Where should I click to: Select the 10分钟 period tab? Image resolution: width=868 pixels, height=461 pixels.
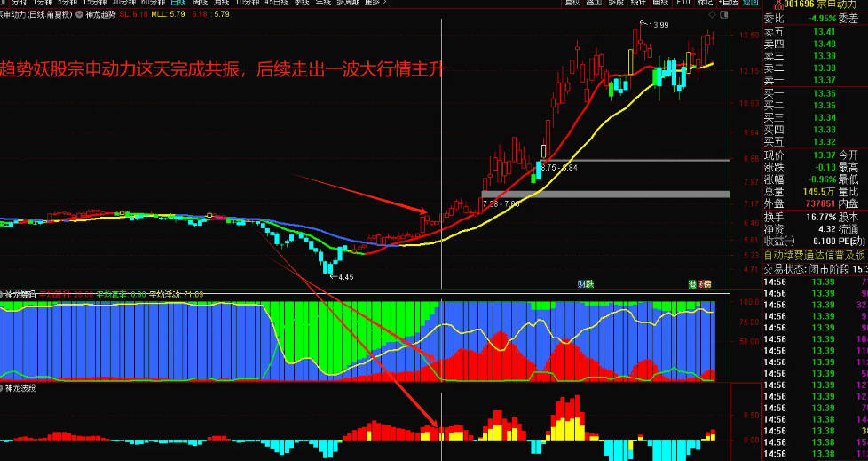pyautogui.click(x=247, y=2)
